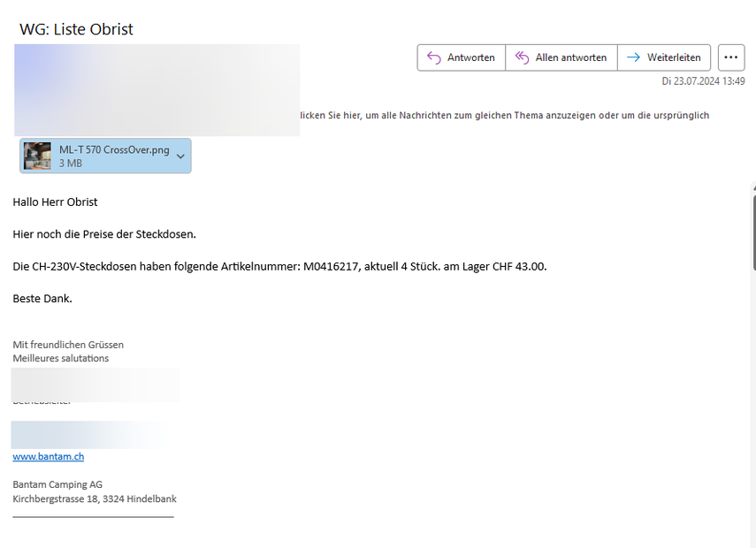Viewport: 756px width, 548px height.
Task: Click the Bantam Camping AG company name
Action: click(x=57, y=484)
